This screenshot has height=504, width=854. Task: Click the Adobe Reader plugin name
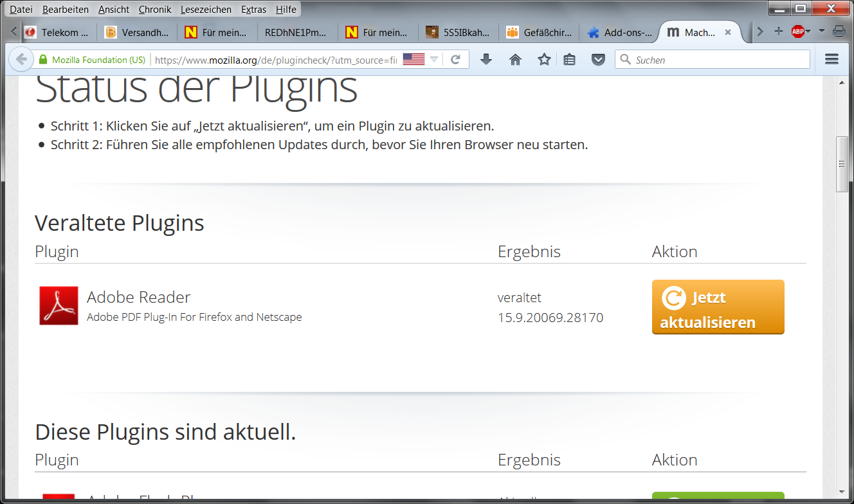[x=139, y=297]
